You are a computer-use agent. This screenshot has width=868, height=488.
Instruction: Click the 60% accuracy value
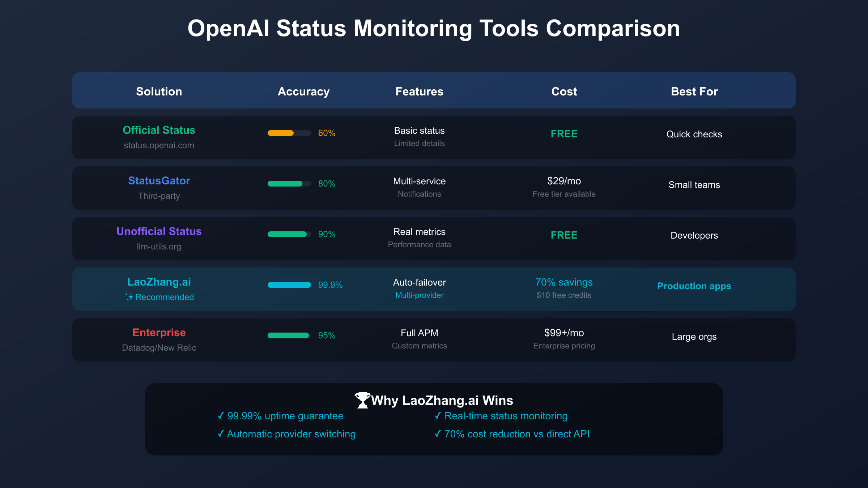click(x=327, y=133)
